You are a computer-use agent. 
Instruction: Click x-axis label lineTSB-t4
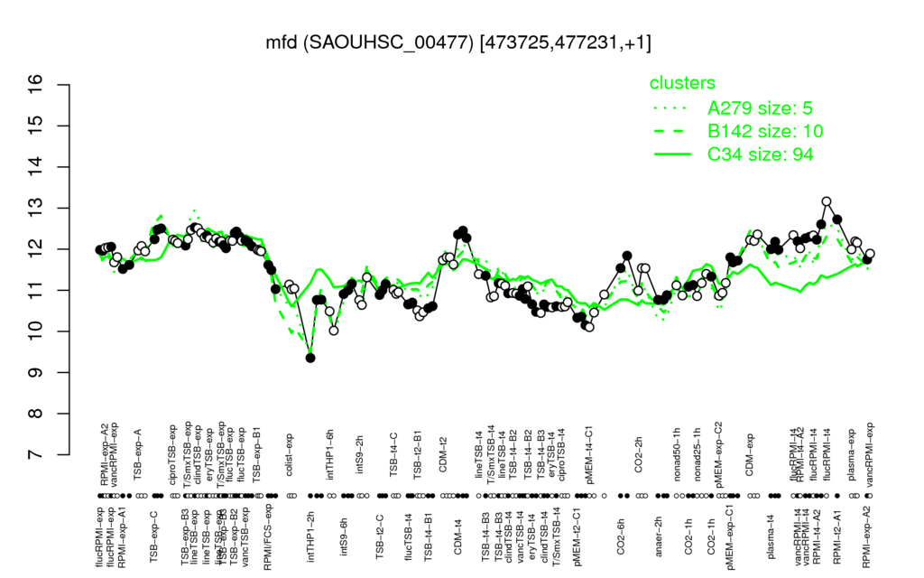click(x=478, y=452)
